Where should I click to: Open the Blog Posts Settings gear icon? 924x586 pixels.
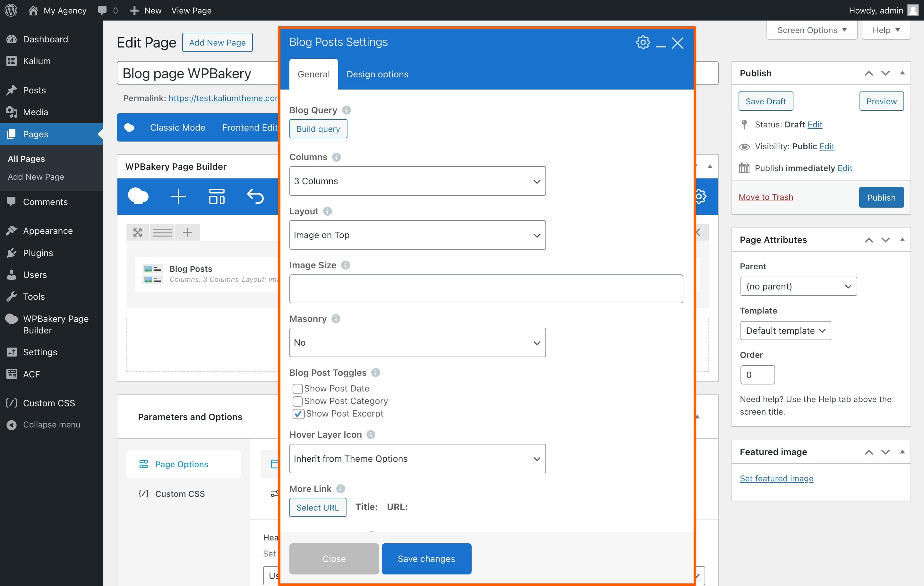643,42
